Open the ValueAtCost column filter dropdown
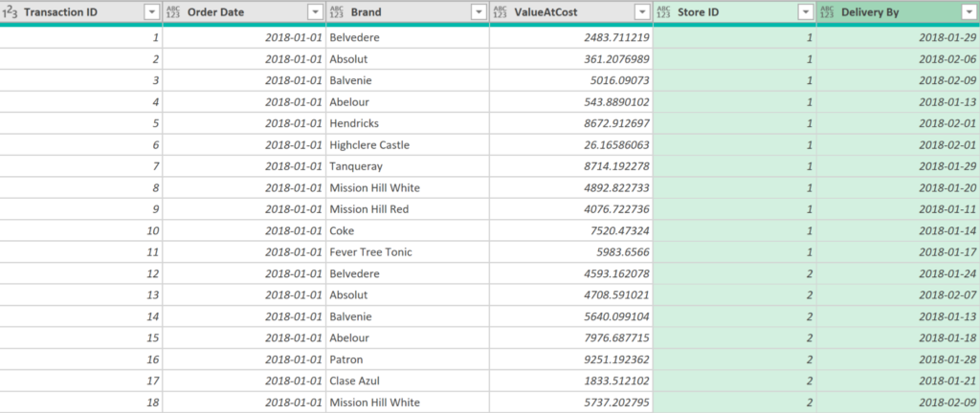Viewport: 980px width, 413px height. pos(642,11)
